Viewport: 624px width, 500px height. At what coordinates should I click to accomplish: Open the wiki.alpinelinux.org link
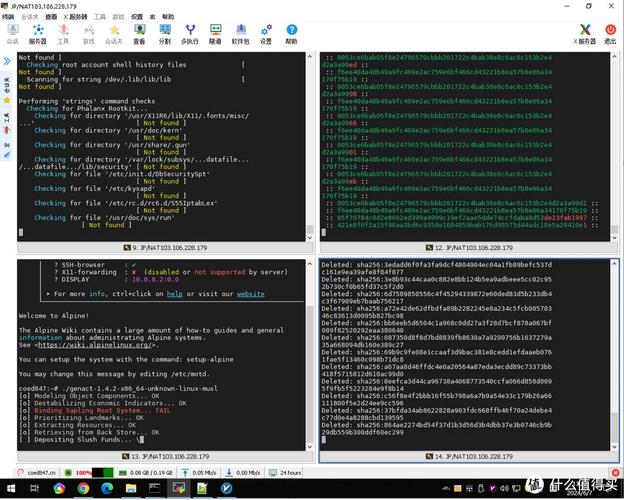click(x=94, y=345)
